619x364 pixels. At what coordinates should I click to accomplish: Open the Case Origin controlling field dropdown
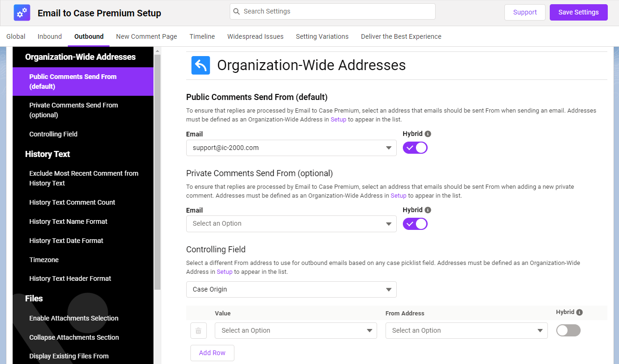291,289
